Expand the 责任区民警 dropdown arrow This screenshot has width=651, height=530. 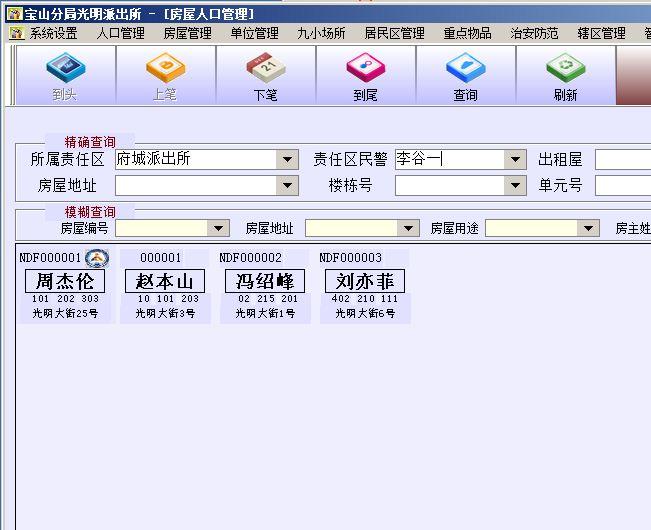coord(515,159)
